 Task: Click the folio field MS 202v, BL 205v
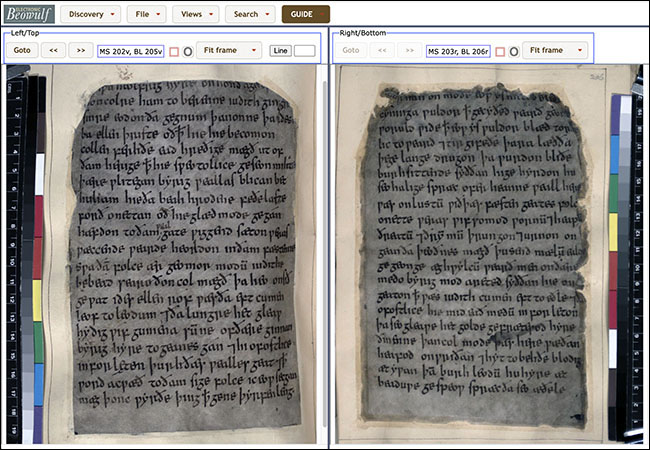(x=131, y=51)
